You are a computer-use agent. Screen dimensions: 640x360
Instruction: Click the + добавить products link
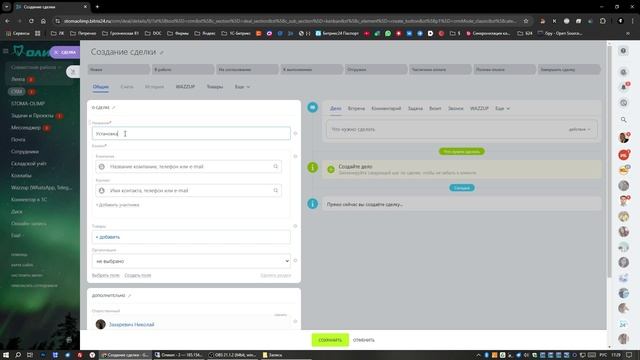tap(108, 237)
